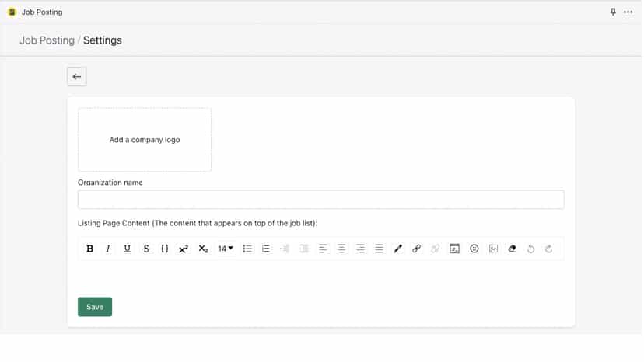Insert a hyperlink

[x=416, y=249]
